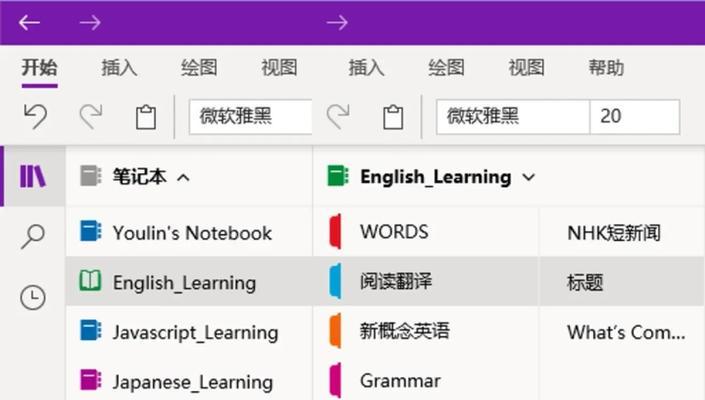The image size is (705, 400).
Task: Open the 视图 tab right next to 帮助
Action: (527, 68)
